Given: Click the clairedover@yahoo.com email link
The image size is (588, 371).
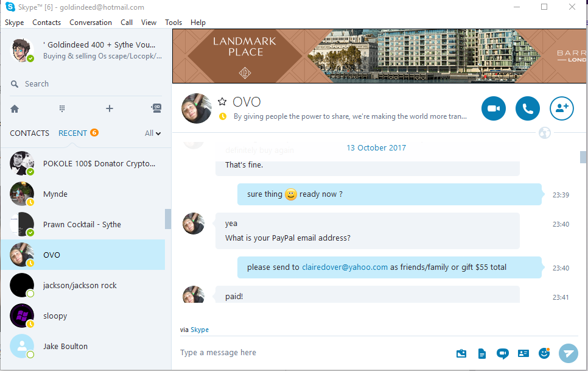Looking at the screenshot, I should (x=345, y=267).
